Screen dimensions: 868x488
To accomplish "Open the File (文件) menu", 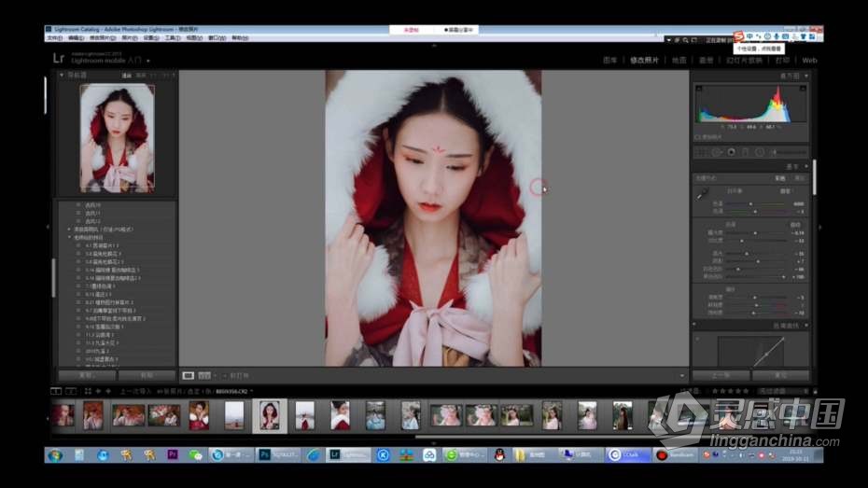I will 55,38.
